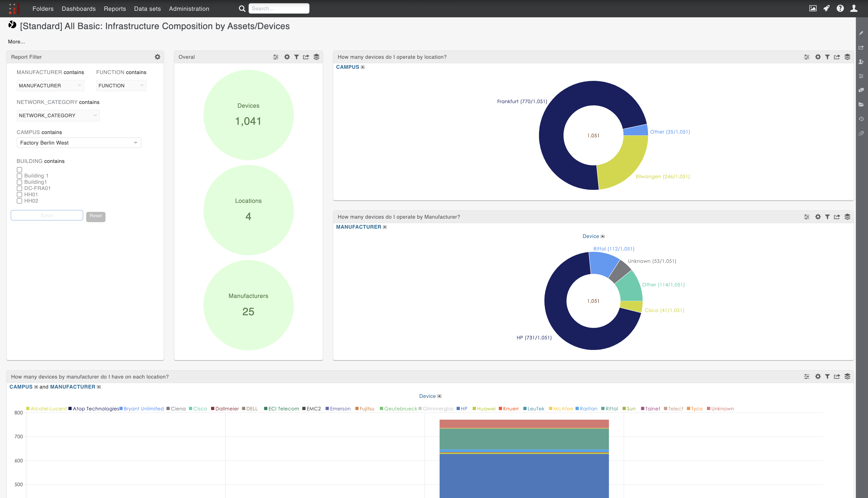Tick the HH02 checkbox
This screenshot has width=868, height=498.
[20, 201]
